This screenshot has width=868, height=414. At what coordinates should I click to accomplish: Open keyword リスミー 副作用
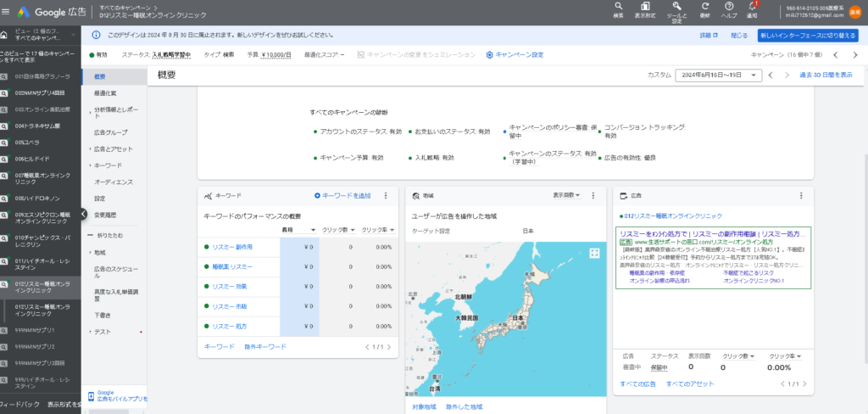coord(232,247)
